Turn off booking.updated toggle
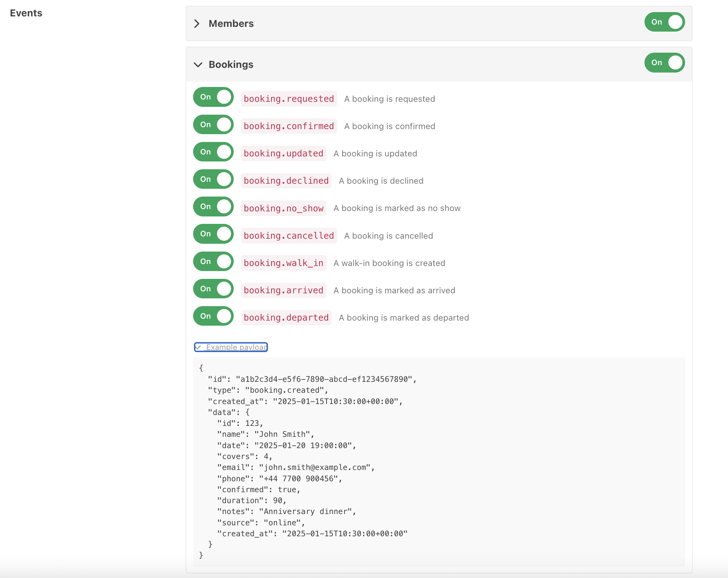 [x=213, y=152]
